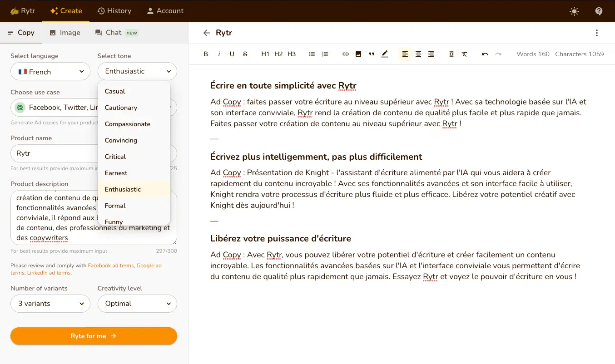Screen dimensions: 615x364
Task: Align text to the right
Action: [x=431, y=54]
